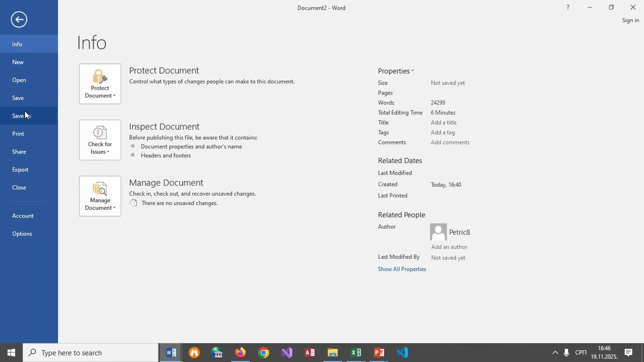Image resolution: width=644 pixels, height=362 pixels.
Task: Open Visual Studio Code from the taskbar
Action: 403,352
